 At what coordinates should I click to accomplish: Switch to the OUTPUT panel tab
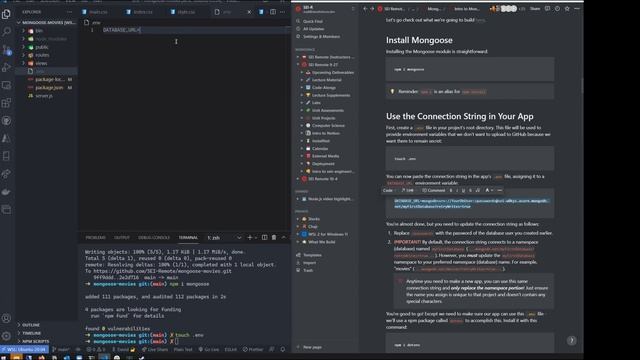click(x=122, y=238)
